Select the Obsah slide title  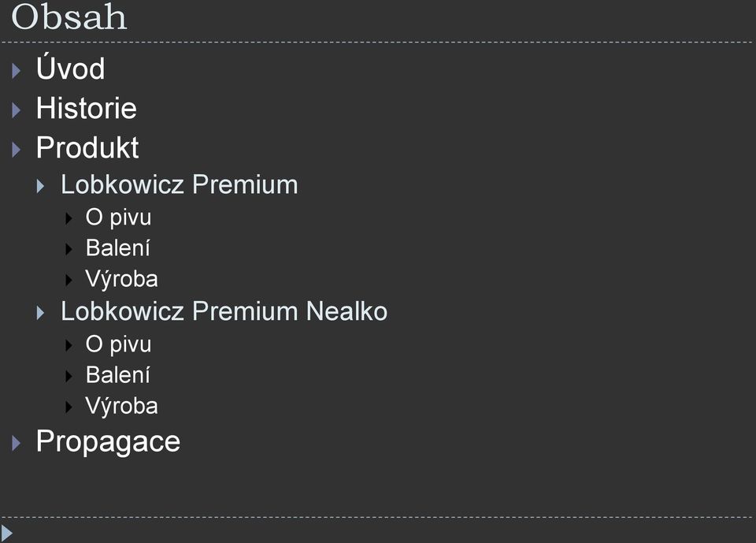coord(69,17)
